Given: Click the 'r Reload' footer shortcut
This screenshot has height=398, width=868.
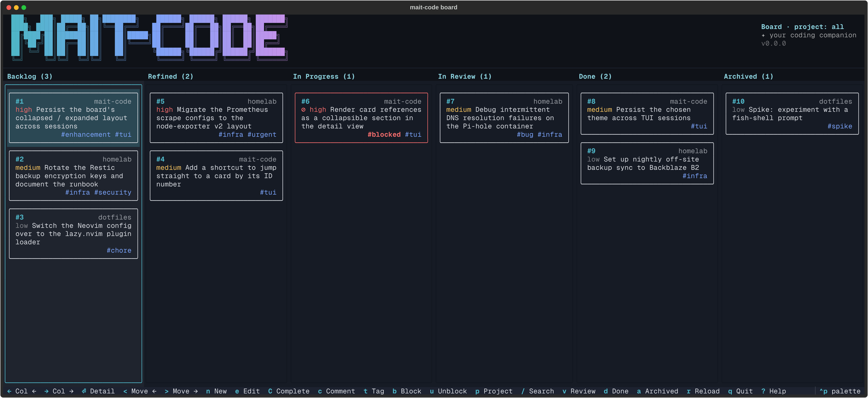Looking at the screenshot, I should (703, 391).
